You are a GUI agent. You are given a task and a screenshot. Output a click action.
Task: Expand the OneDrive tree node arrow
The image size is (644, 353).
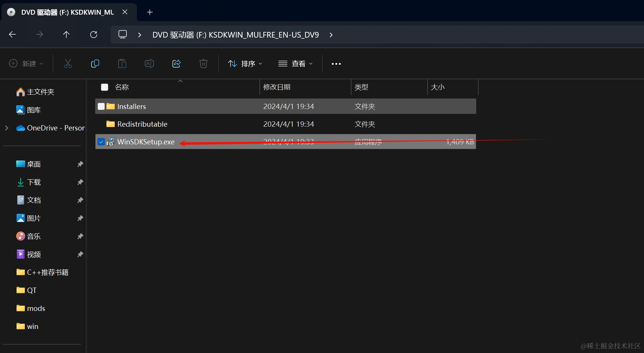7,128
